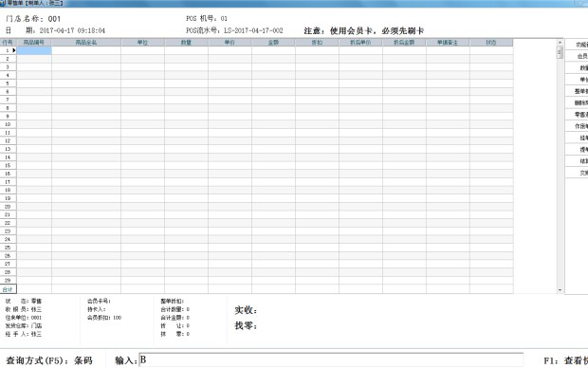588x368 pixels.
Task: Click the 折扣 column header
Action: [317, 43]
